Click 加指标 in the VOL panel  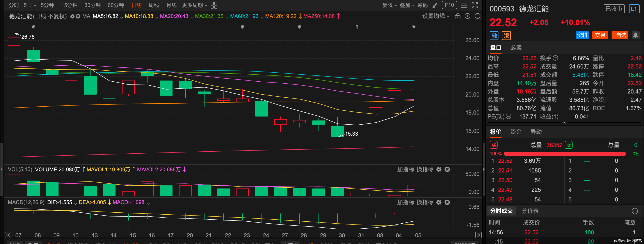click(406, 169)
